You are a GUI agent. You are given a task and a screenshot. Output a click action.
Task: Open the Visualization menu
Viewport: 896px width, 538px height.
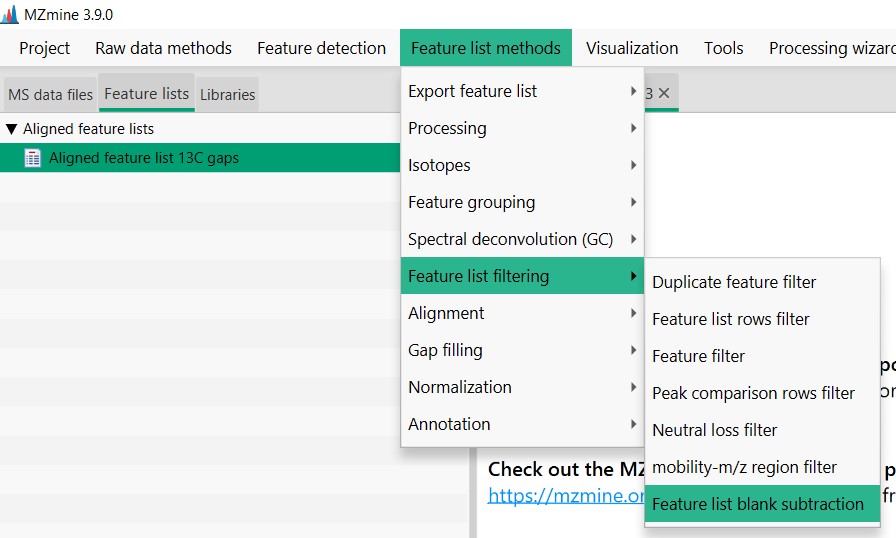(x=632, y=48)
